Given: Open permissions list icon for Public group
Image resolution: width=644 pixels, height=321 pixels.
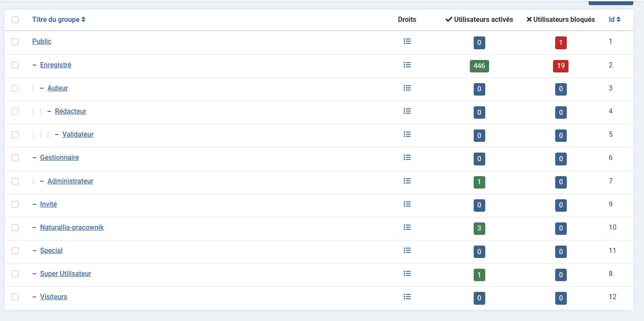Looking at the screenshot, I should coord(407,41).
